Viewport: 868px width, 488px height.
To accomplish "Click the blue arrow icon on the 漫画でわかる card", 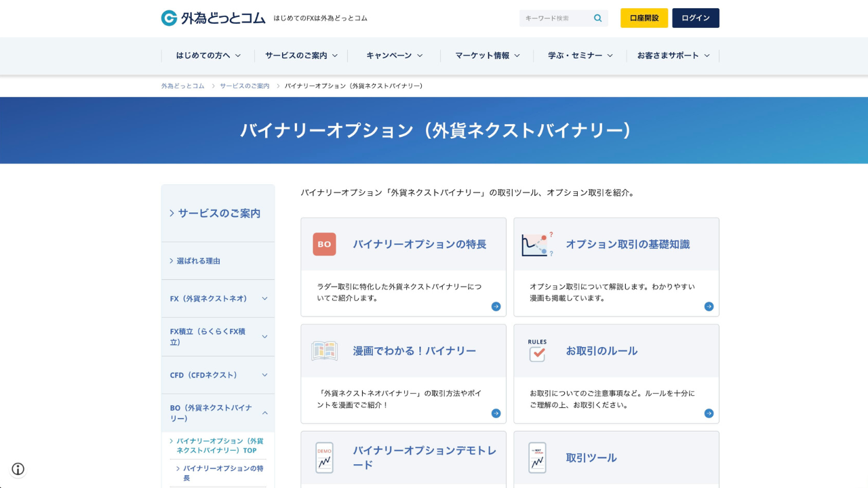I will click(x=496, y=413).
